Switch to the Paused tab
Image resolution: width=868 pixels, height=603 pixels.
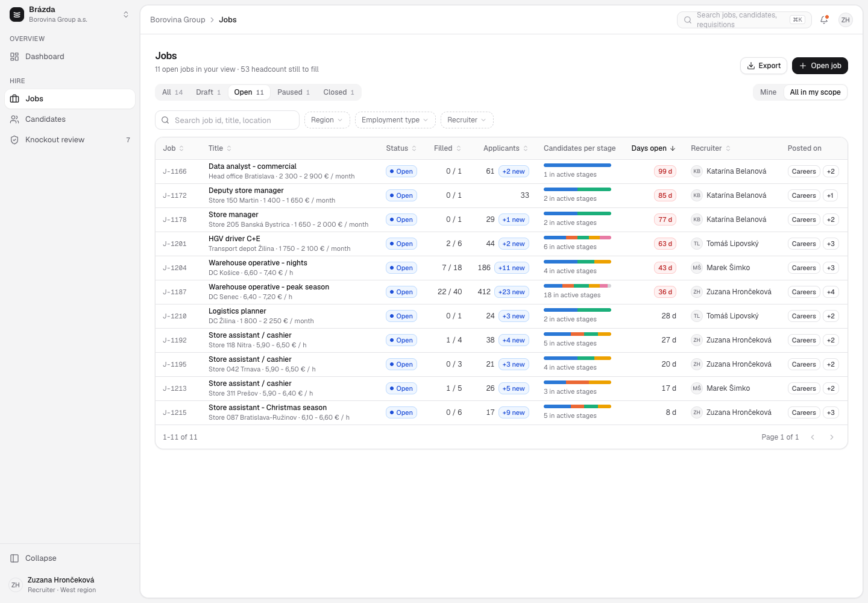[x=294, y=92]
